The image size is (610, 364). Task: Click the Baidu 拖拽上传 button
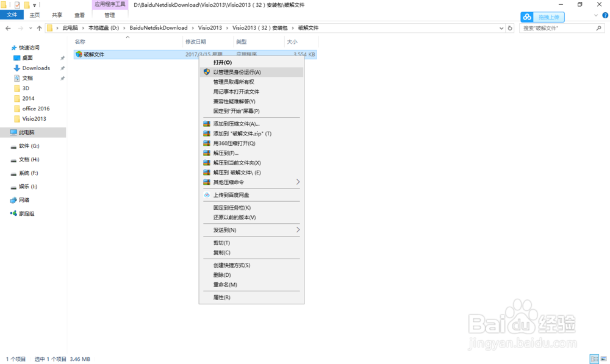click(542, 17)
